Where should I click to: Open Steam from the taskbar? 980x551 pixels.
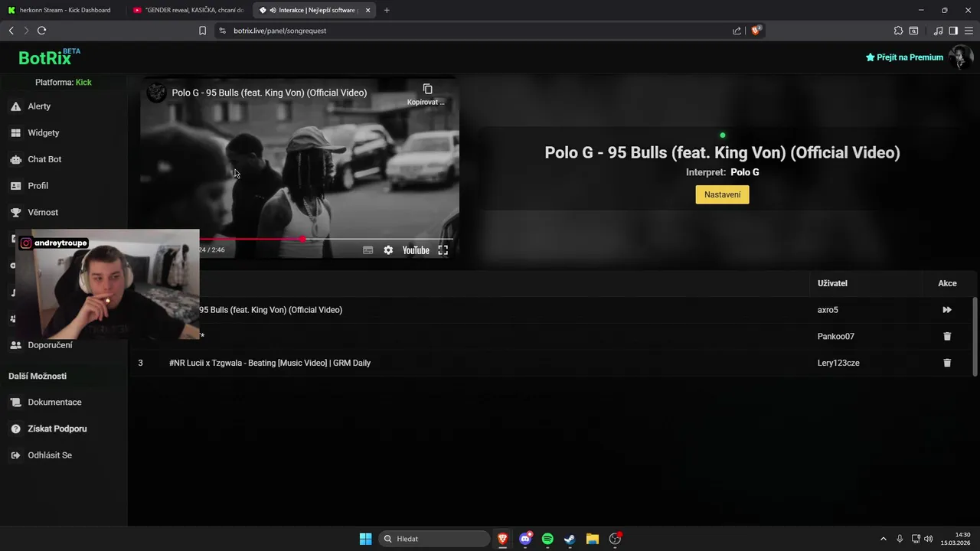(x=570, y=539)
